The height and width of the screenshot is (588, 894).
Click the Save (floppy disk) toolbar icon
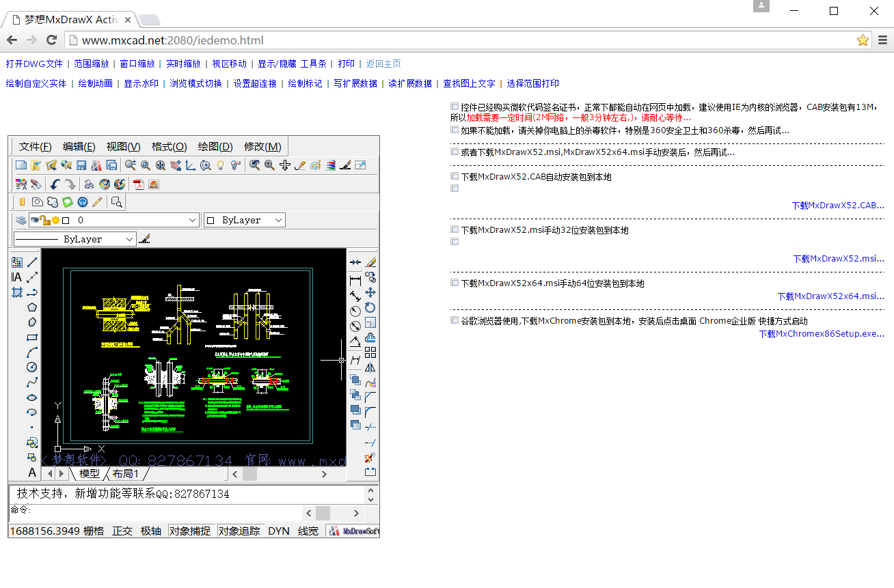pos(81,165)
